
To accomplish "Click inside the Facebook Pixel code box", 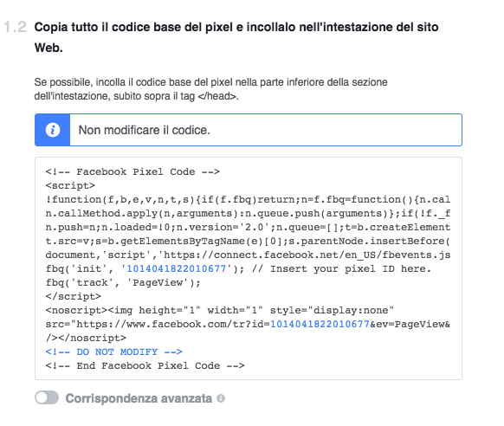I will click(249, 268).
